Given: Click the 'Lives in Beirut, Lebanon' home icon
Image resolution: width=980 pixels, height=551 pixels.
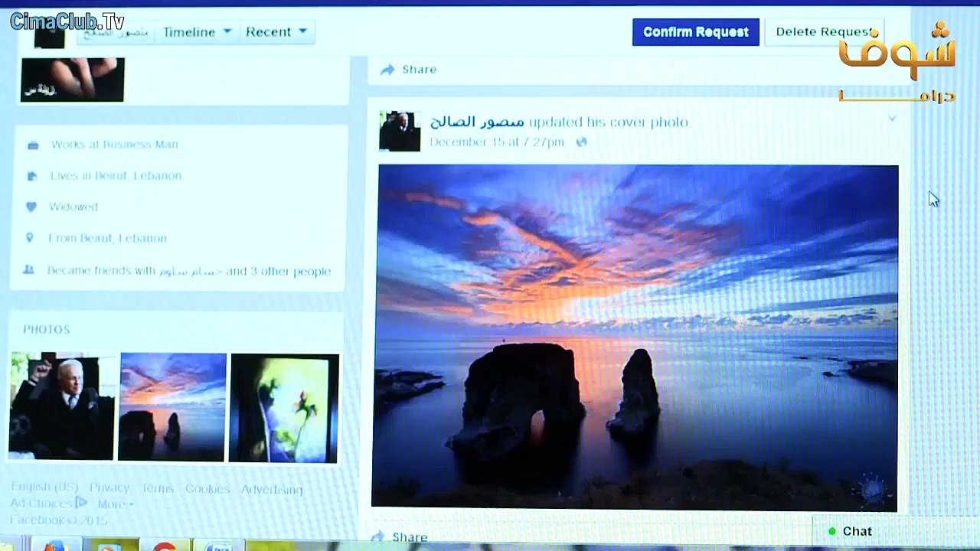Looking at the screenshot, I should [31, 176].
